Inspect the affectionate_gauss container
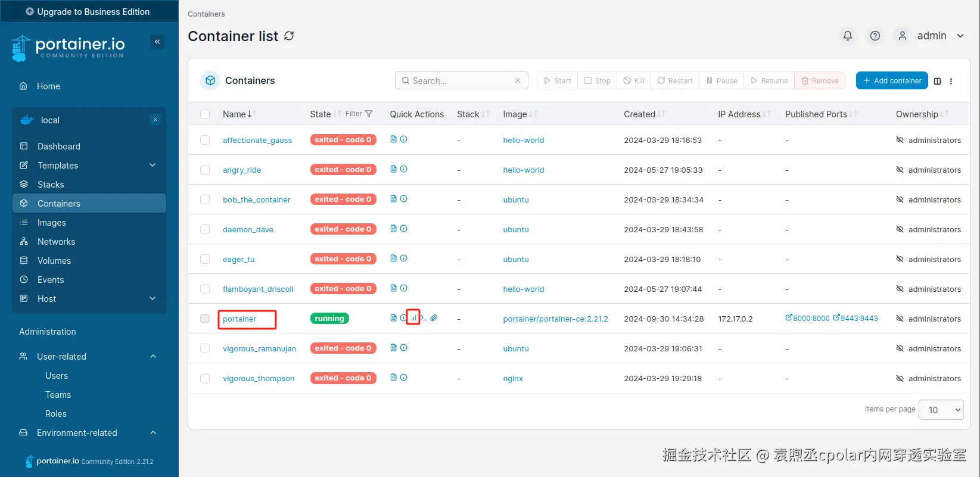 pos(403,139)
